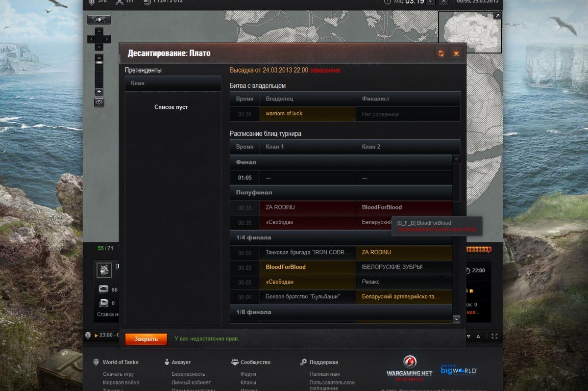Pan the map down with arrow pad
The image size is (588, 391).
99,47
